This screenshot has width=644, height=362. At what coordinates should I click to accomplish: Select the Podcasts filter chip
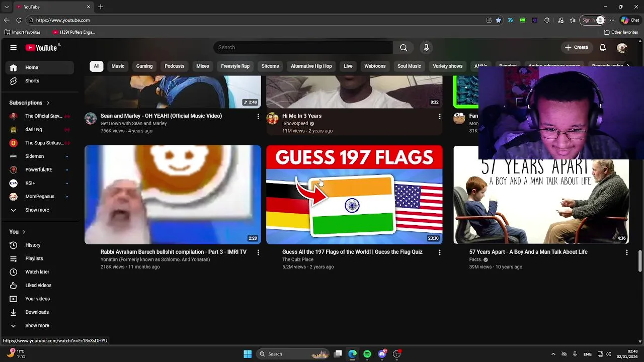click(175, 66)
